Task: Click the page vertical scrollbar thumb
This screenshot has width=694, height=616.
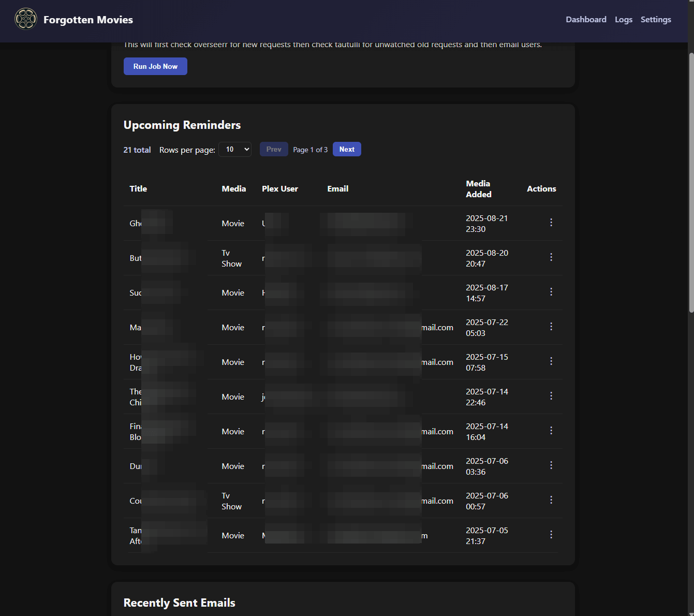Action: tap(691, 182)
